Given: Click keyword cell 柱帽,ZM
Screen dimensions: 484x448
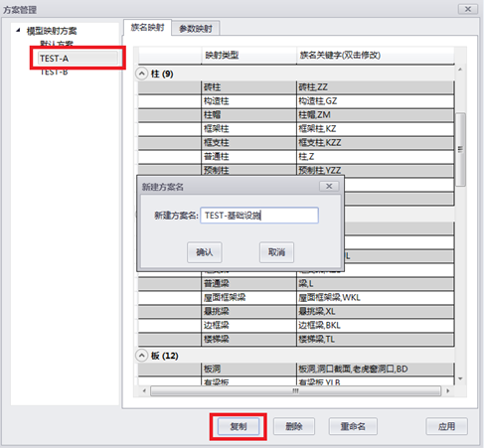Looking at the screenshot, I should click(375, 115).
